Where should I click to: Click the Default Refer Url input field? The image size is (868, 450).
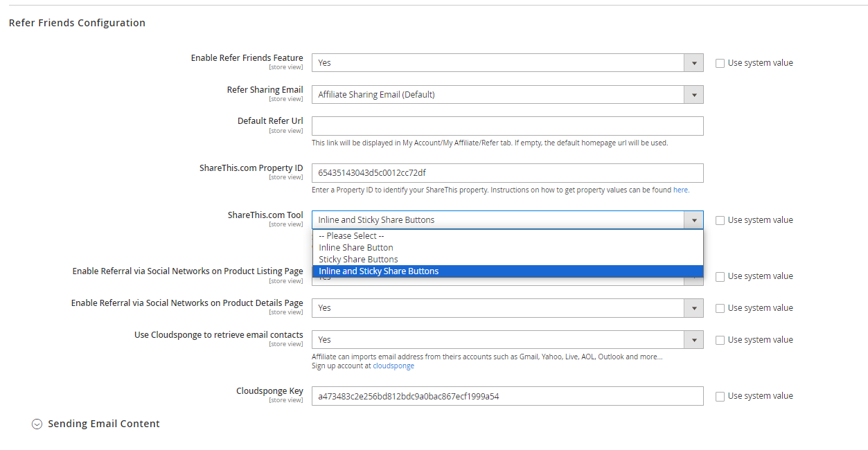tap(507, 126)
